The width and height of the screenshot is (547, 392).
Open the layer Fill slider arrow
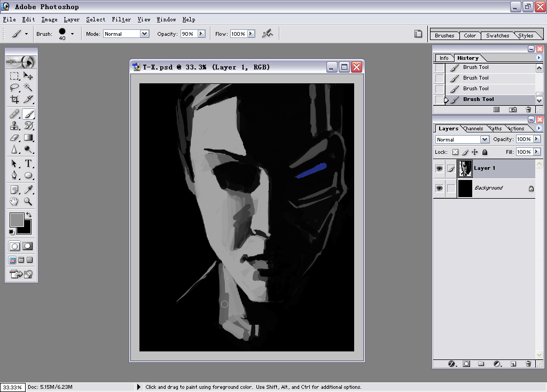pos(536,152)
